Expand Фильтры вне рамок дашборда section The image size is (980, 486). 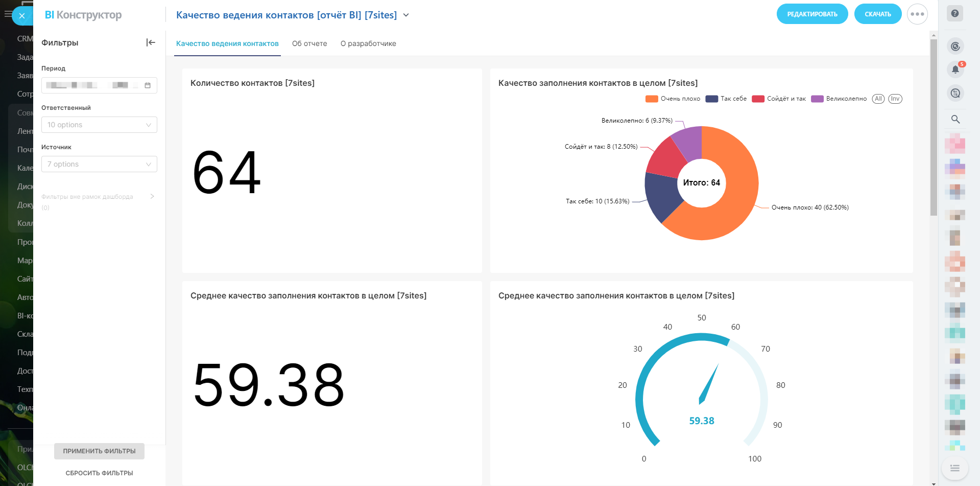(x=152, y=196)
